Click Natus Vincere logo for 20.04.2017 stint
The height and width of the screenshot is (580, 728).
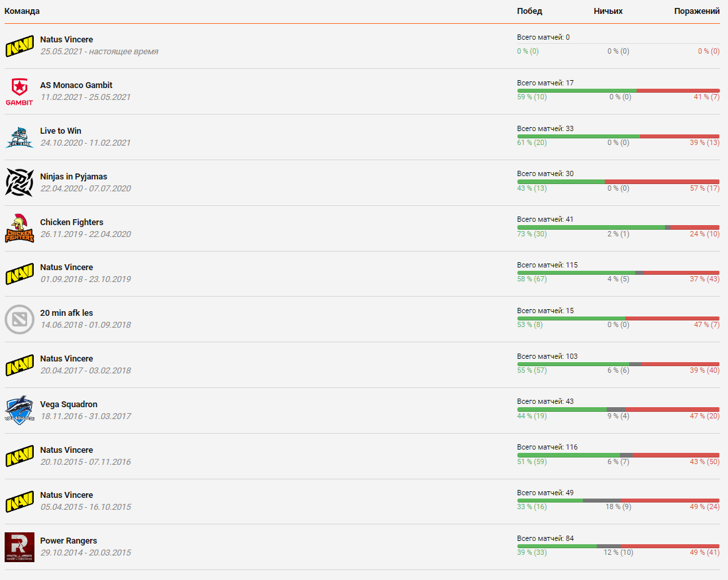click(19, 365)
